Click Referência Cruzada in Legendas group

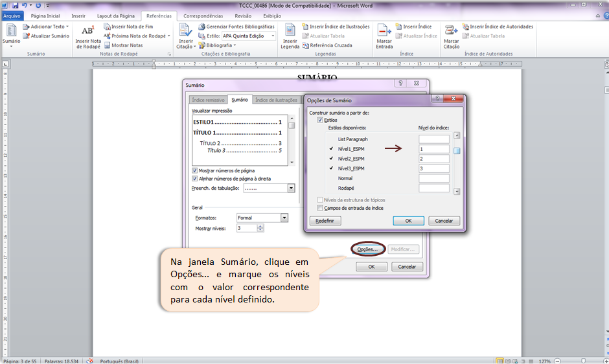pos(327,45)
